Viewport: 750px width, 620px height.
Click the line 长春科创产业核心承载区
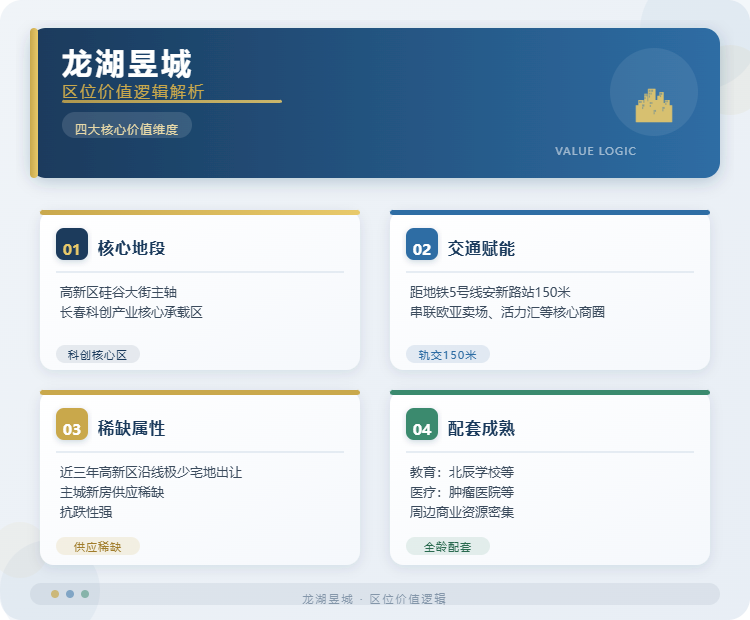click(x=131, y=312)
